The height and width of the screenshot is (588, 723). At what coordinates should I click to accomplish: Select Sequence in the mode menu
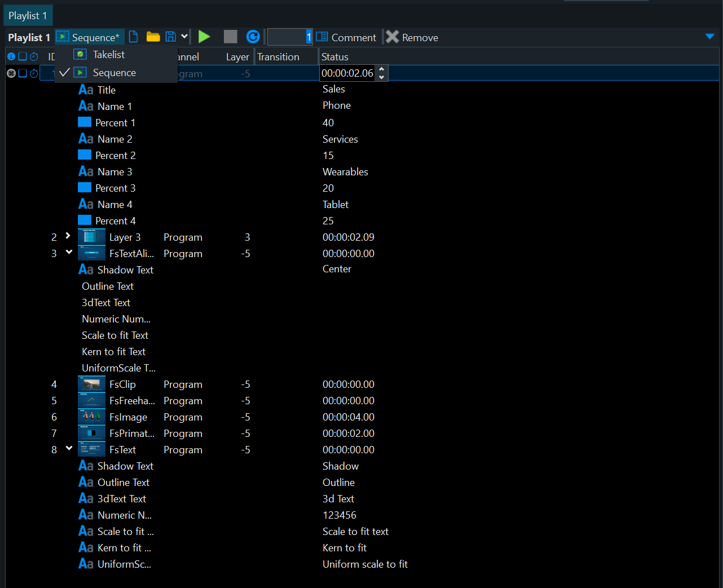(x=114, y=73)
